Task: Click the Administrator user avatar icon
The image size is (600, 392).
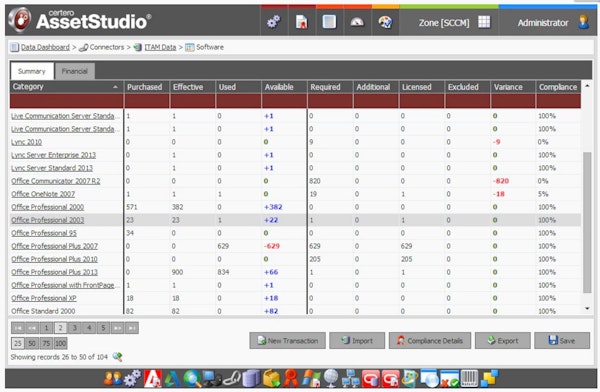Action: coord(584,22)
